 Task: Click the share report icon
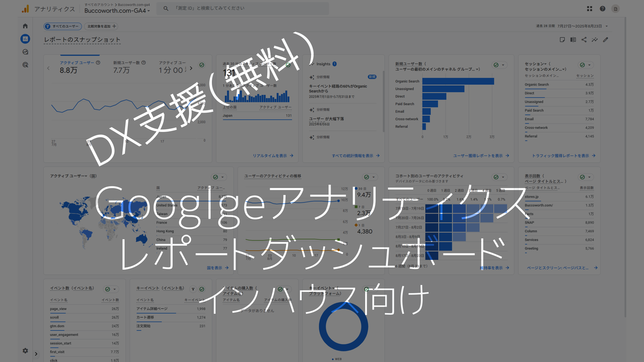(x=584, y=40)
